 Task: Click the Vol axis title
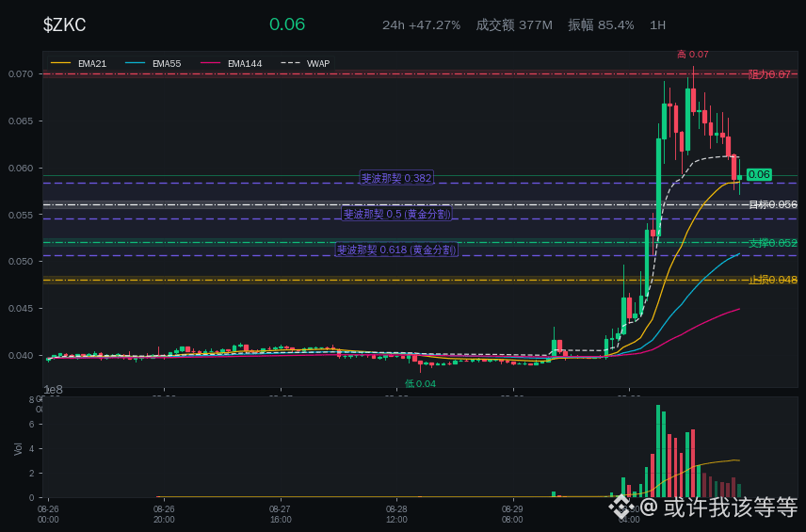(19, 449)
